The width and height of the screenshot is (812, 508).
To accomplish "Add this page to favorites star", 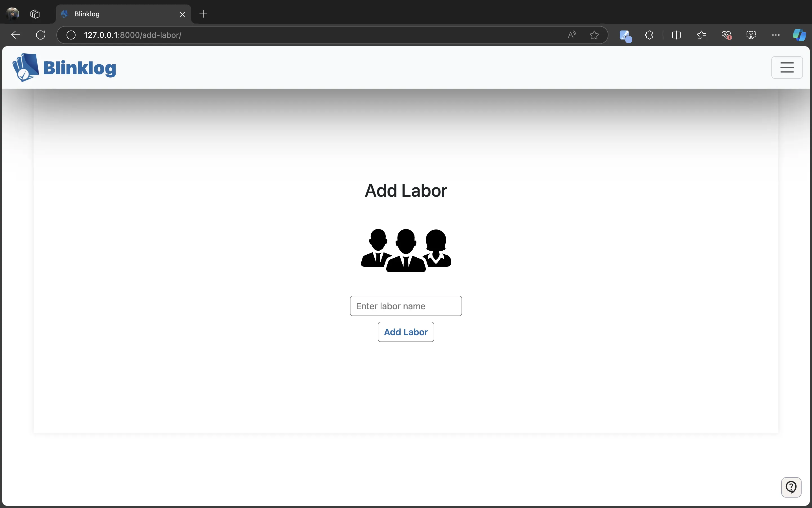I will point(594,35).
